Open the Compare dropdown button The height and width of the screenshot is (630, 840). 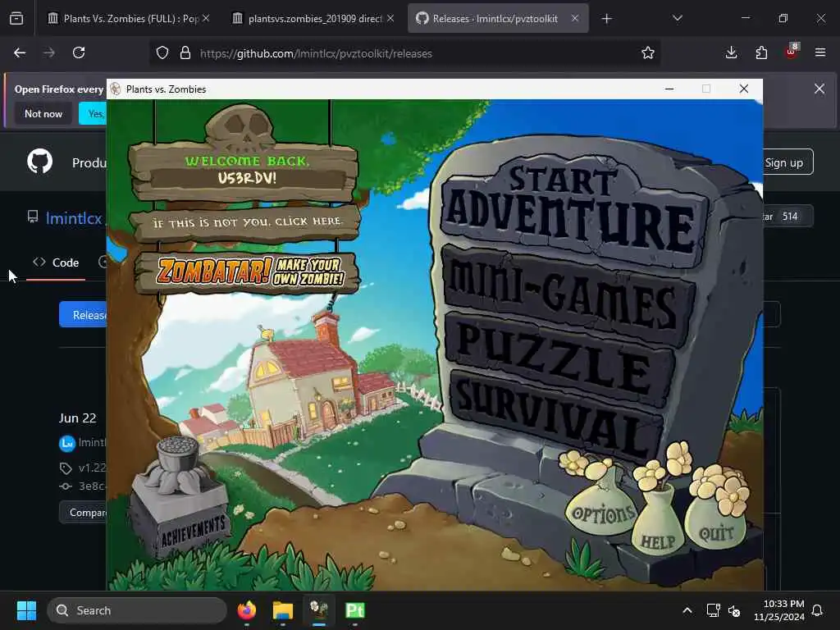coord(84,513)
